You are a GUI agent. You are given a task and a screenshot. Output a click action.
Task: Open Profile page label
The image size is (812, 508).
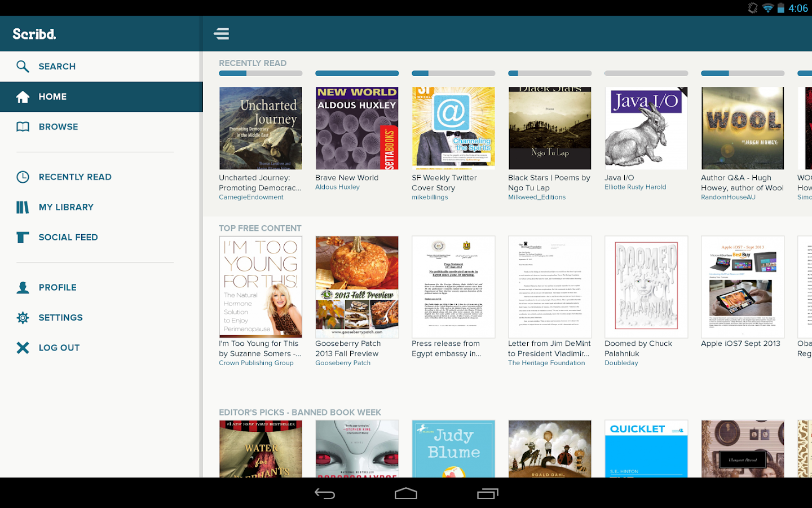click(x=58, y=288)
